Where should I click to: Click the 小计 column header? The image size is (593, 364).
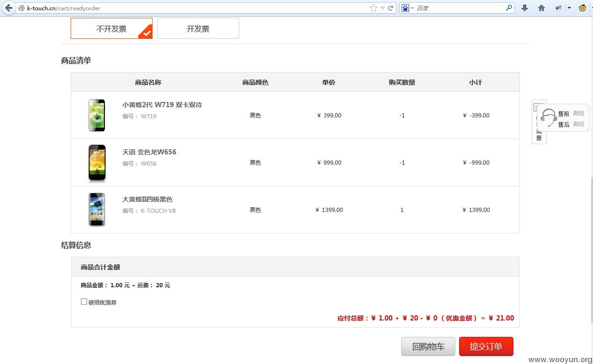pos(476,82)
